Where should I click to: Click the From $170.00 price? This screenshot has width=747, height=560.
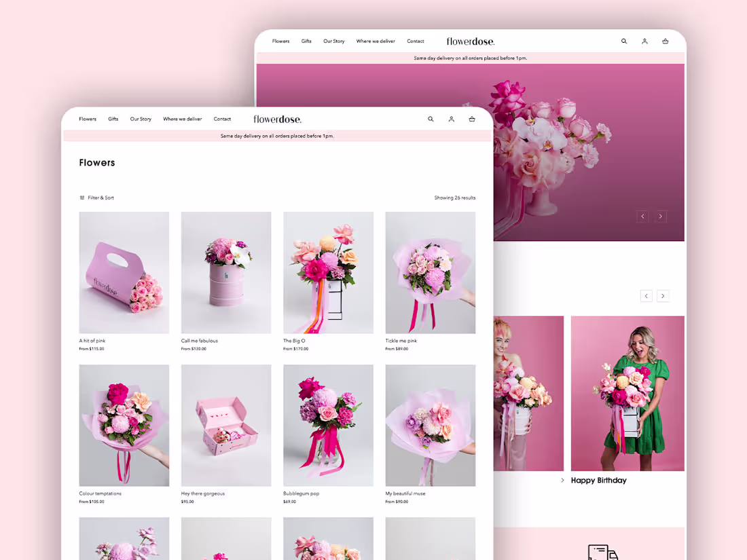[295, 349]
